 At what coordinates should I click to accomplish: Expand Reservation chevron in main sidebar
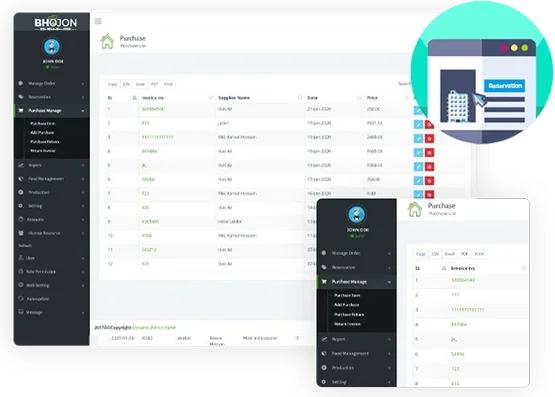pos(83,97)
